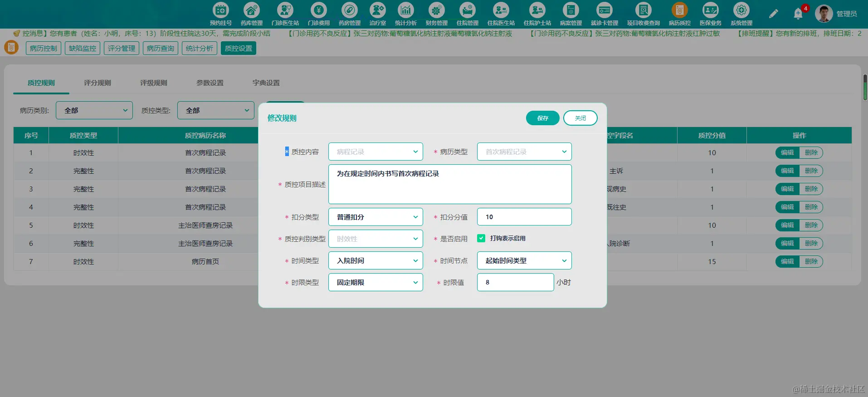Open 统计分析 icon in top navigation bar
This screenshot has width=868, height=397.
[406, 10]
